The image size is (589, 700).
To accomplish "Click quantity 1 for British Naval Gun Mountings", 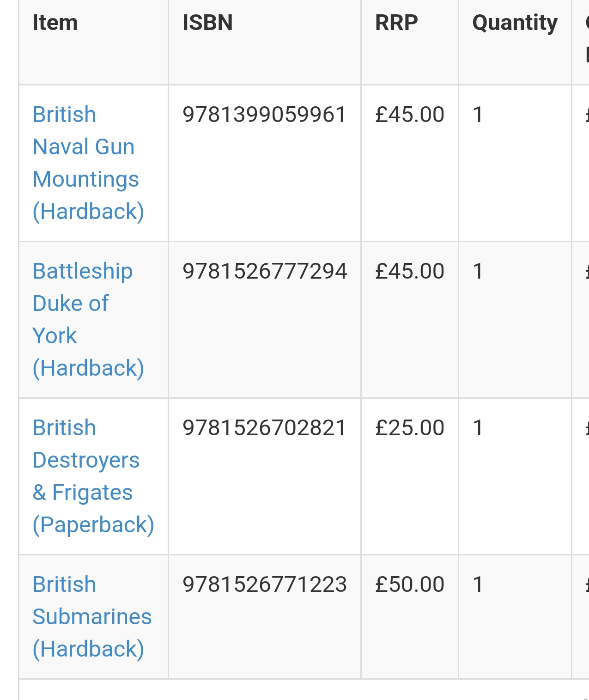I will (x=478, y=115).
